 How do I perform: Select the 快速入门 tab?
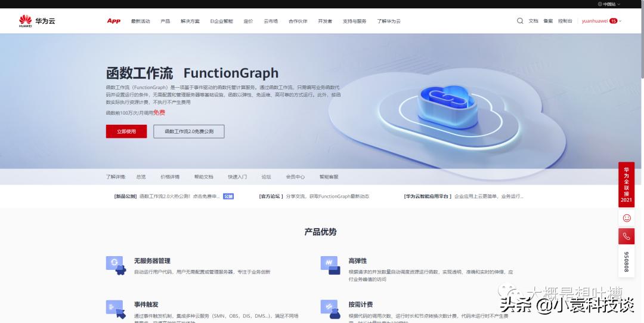237,177
